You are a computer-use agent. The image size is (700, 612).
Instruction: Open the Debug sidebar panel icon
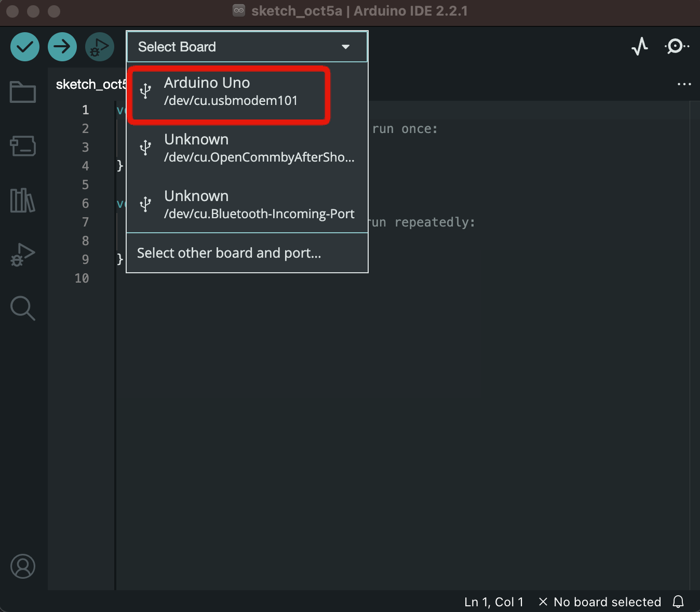click(x=23, y=255)
